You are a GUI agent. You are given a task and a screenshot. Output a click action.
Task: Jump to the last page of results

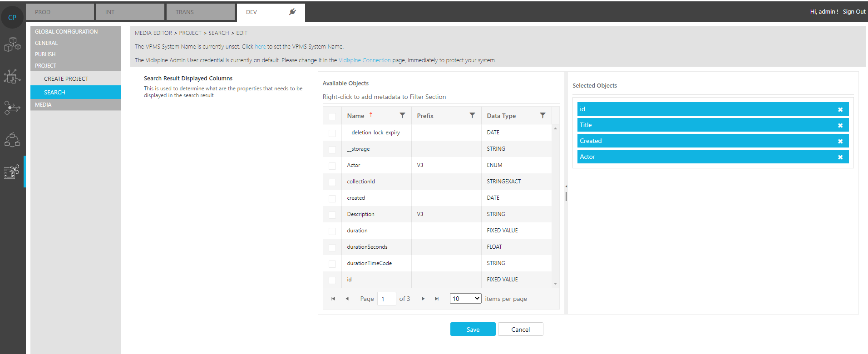pos(437,299)
